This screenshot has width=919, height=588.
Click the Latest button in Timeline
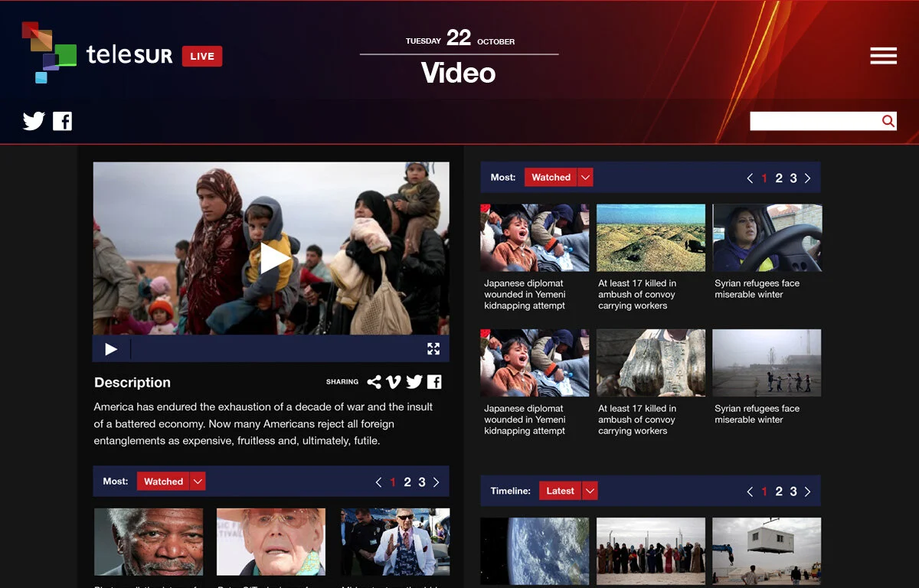(561, 491)
